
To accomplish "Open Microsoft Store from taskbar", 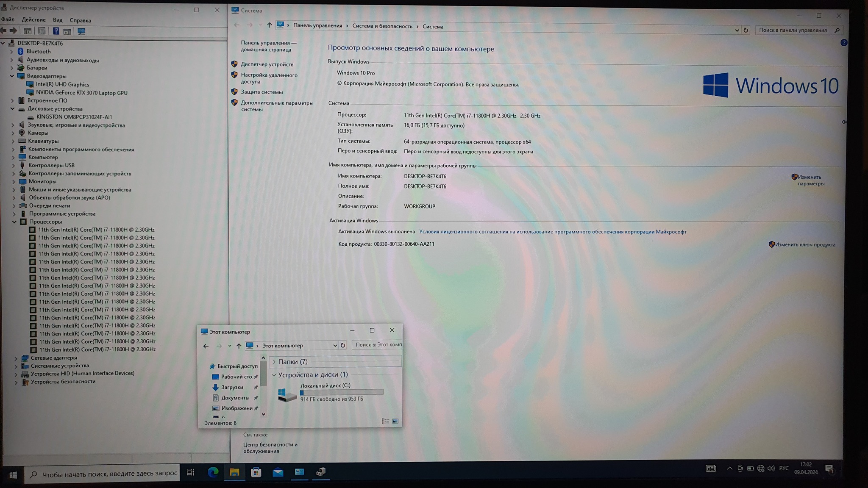I will (x=256, y=472).
